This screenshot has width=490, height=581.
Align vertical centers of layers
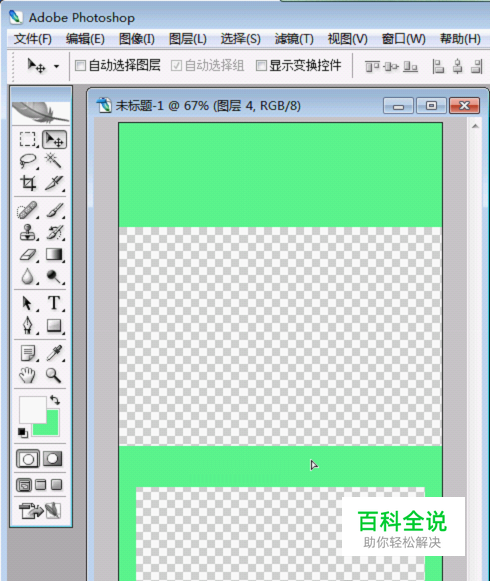pyautogui.click(x=391, y=67)
